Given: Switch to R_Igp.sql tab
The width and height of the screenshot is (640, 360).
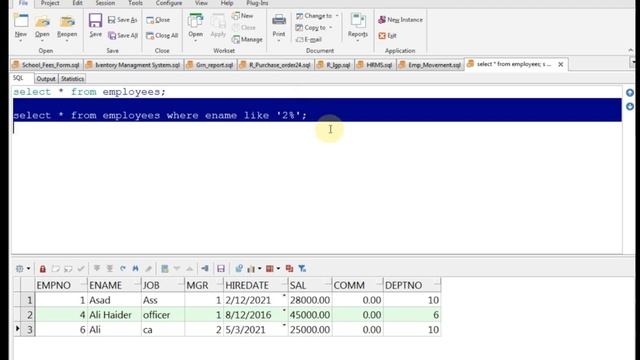Looking at the screenshot, I should coord(334,65).
